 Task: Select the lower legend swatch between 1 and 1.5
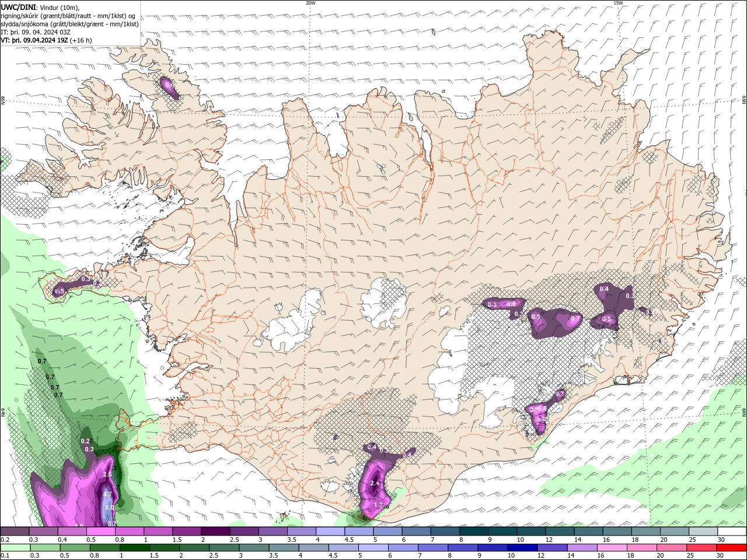click(135, 548)
